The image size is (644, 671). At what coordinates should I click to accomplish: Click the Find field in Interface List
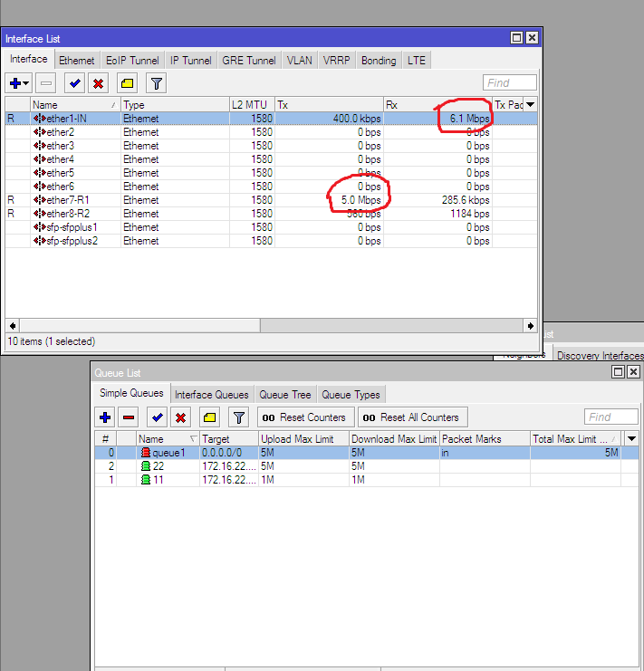click(x=510, y=82)
